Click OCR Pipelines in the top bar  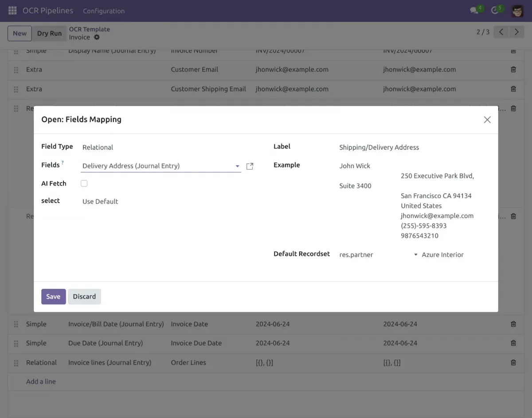[47, 11]
